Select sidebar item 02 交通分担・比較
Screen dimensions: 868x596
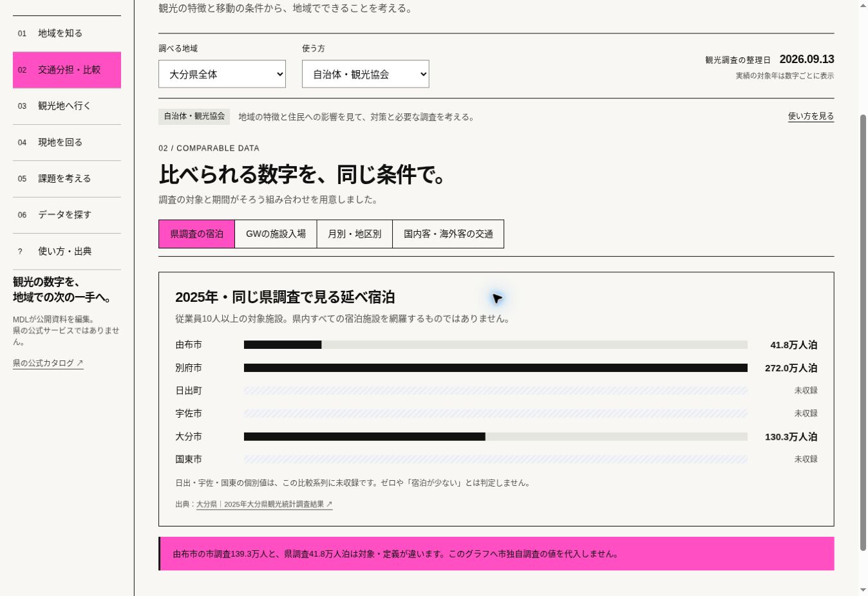(x=67, y=70)
